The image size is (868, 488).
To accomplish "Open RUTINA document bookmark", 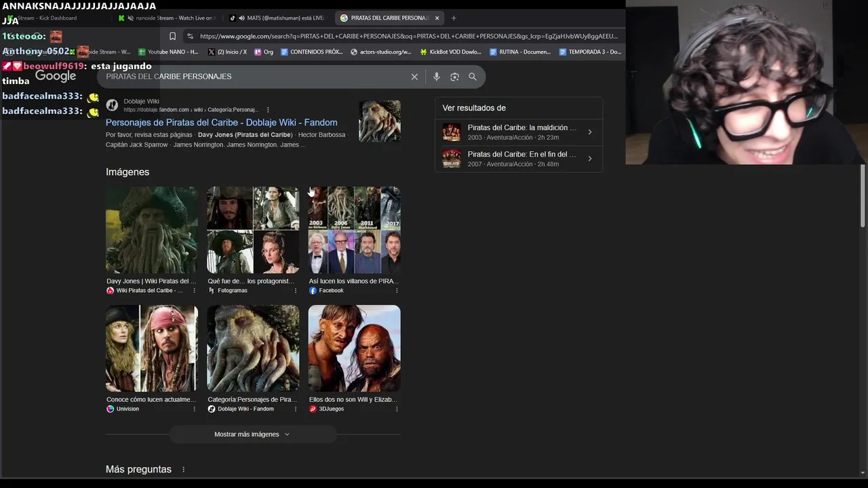I will 521,52.
